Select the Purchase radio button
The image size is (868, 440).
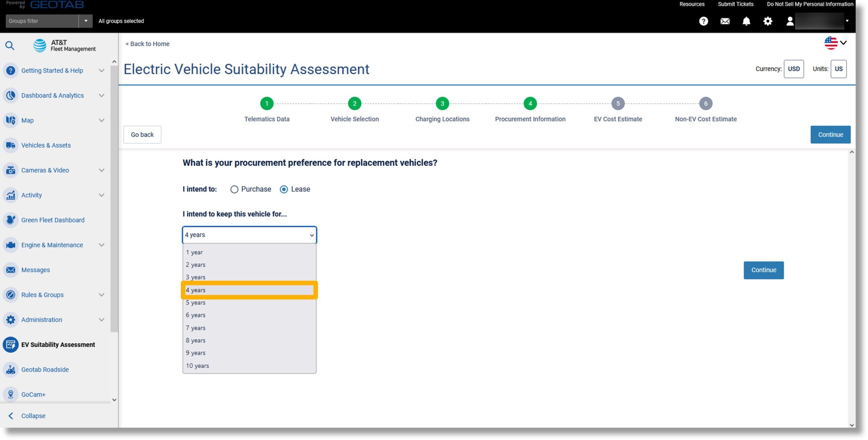tap(234, 189)
